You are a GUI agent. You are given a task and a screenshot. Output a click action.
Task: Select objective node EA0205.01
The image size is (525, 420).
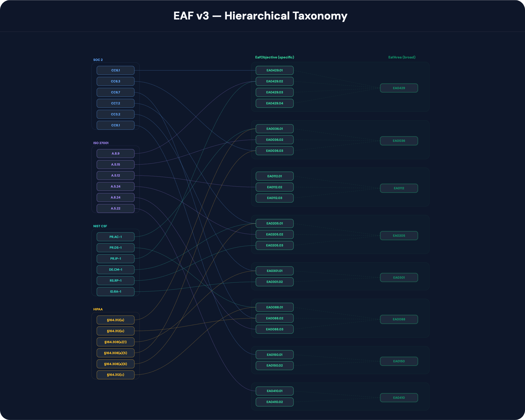click(x=274, y=223)
